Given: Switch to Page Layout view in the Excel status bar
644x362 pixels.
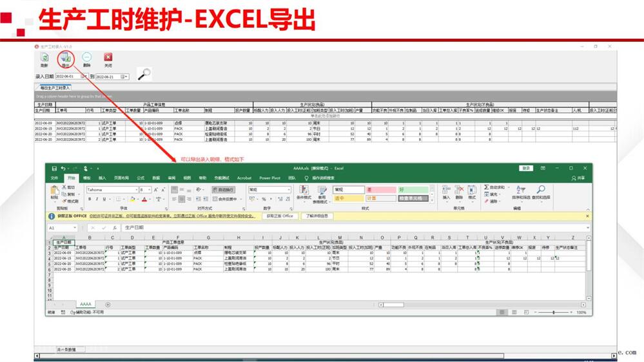Looking at the screenshot, I should coord(514,312).
